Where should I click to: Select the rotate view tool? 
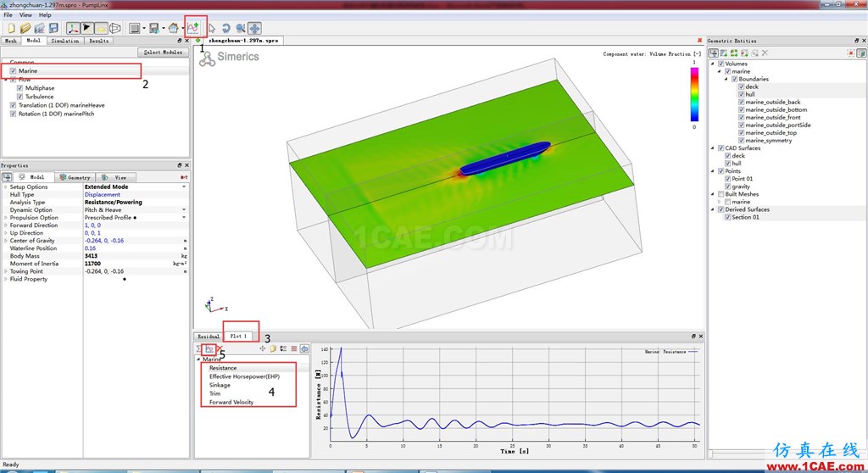click(225, 28)
